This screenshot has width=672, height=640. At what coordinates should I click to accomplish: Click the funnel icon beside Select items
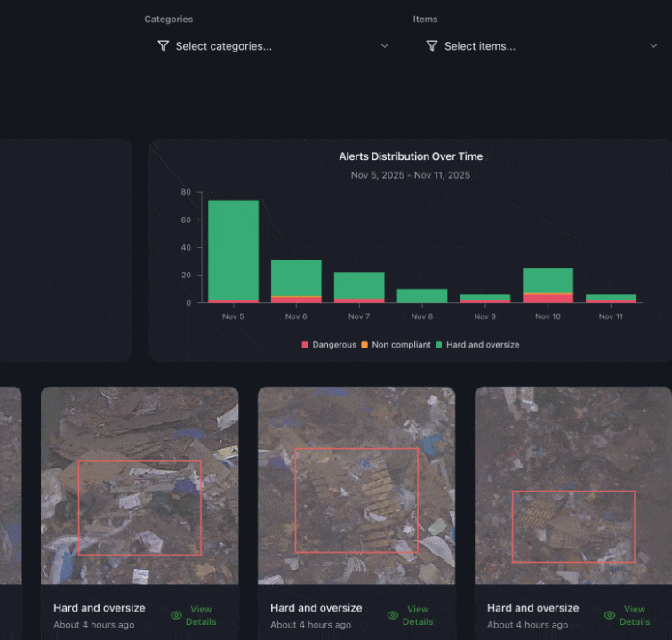click(432, 46)
